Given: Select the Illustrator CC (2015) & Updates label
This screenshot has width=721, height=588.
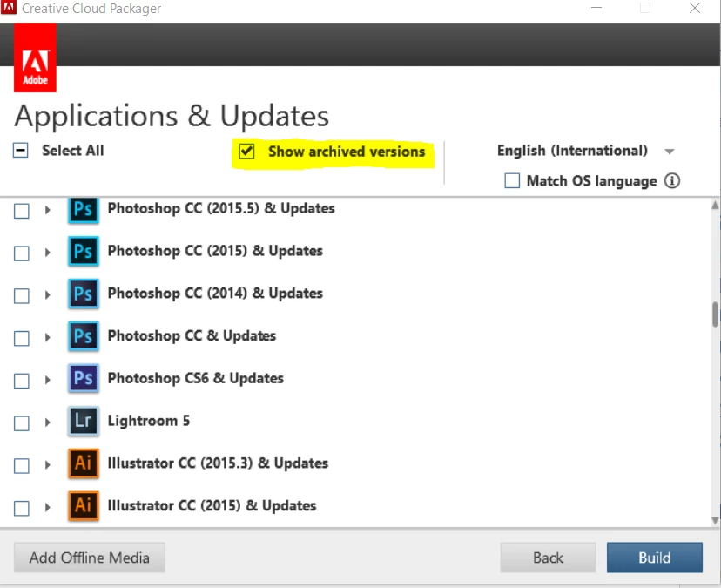Looking at the screenshot, I should pyautogui.click(x=212, y=505).
